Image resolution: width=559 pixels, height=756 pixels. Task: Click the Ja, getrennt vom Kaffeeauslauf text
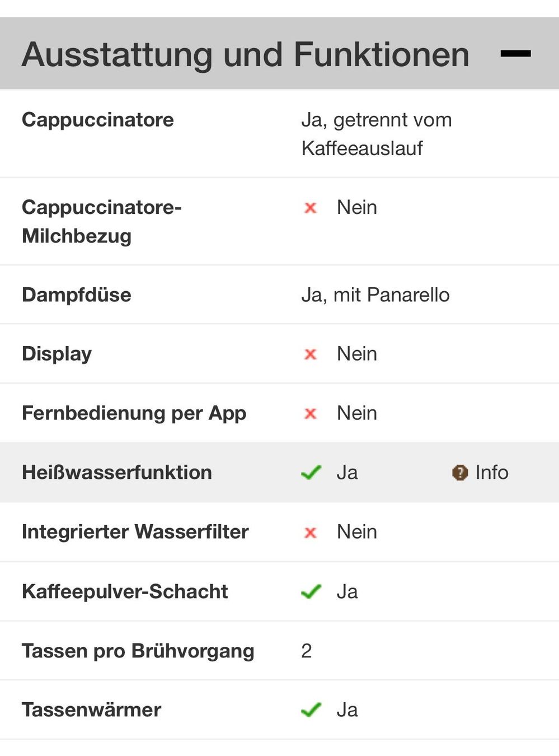377,134
